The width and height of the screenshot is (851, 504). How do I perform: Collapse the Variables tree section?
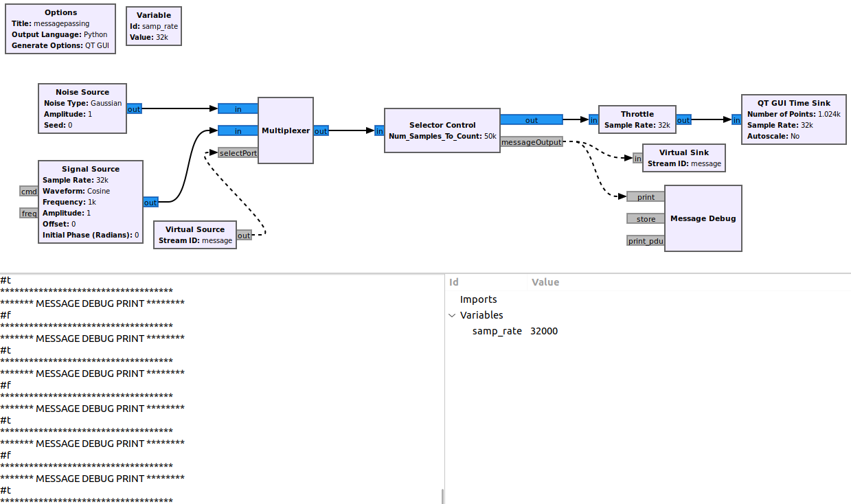pos(452,315)
